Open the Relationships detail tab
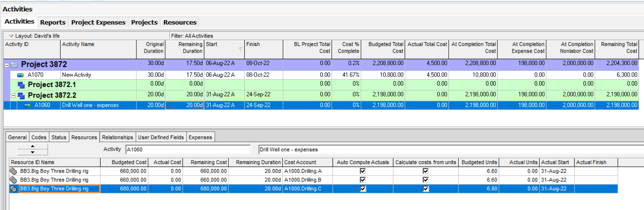Viewport: 644px width, 210px height. [117, 137]
